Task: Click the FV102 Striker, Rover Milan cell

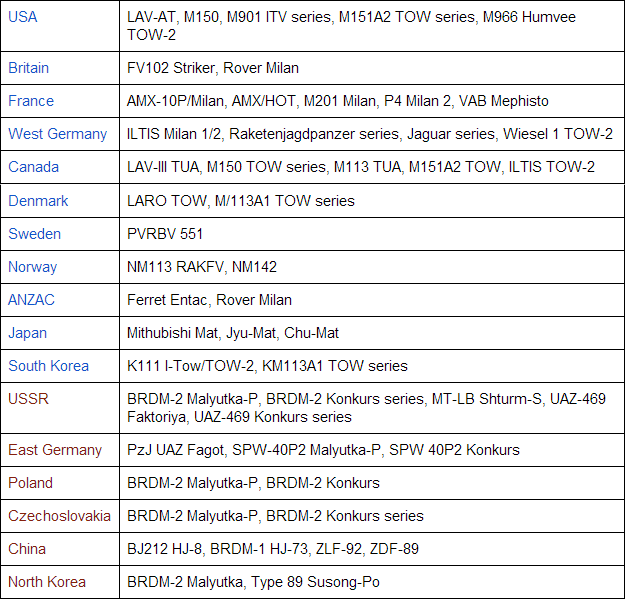Action: pyautogui.click(x=213, y=68)
